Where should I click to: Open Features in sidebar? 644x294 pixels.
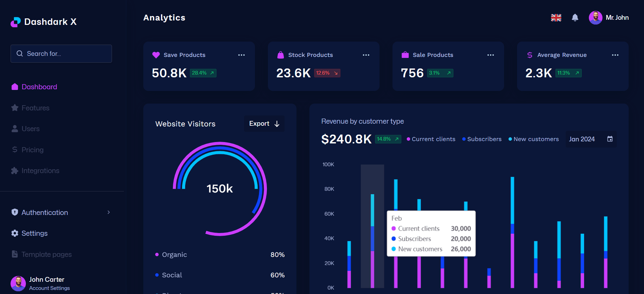click(x=35, y=108)
